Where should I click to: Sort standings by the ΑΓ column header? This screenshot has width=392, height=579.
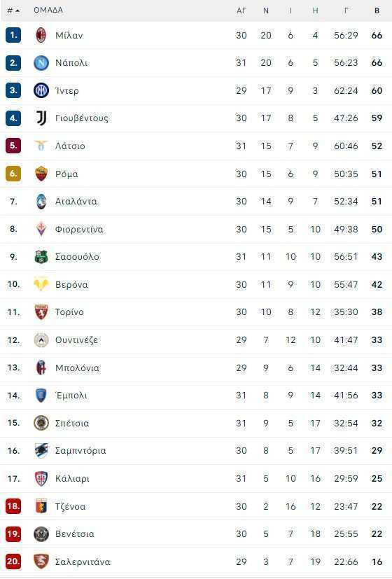(x=241, y=11)
